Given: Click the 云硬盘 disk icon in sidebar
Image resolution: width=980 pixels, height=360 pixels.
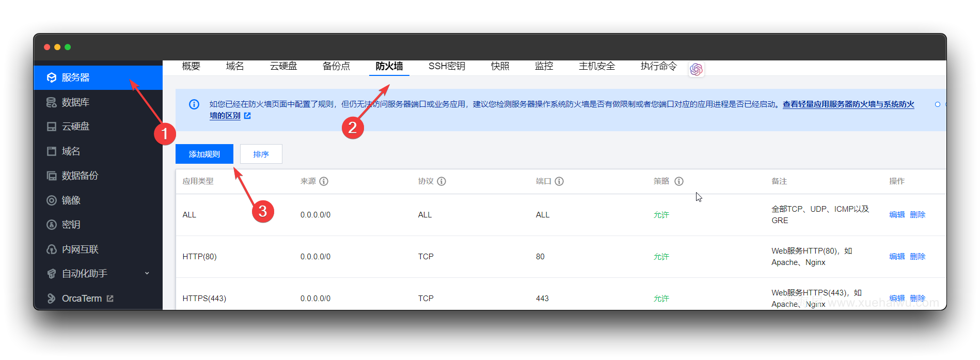Looking at the screenshot, I should [x=51, y=127].
